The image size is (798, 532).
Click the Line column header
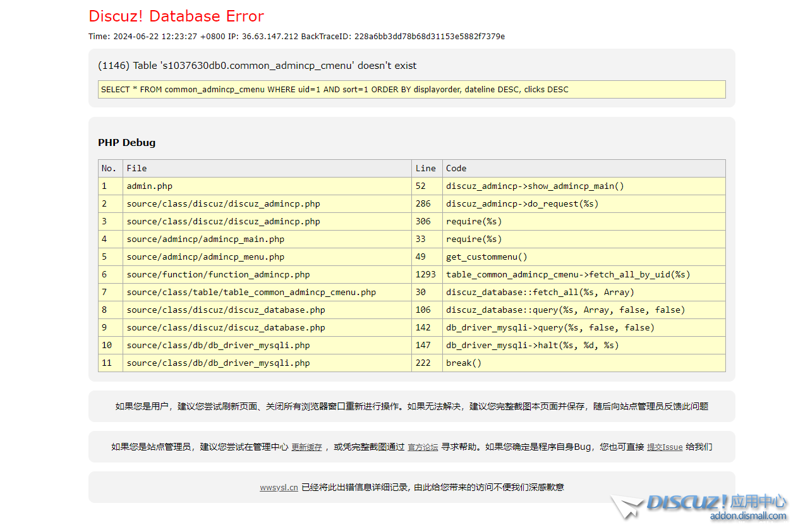point(425,168)
